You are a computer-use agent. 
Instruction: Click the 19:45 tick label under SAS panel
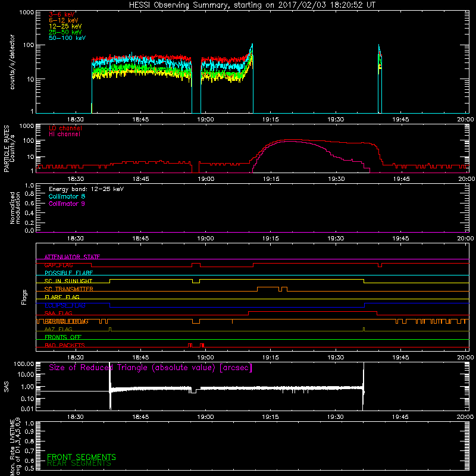coord(400,417)
